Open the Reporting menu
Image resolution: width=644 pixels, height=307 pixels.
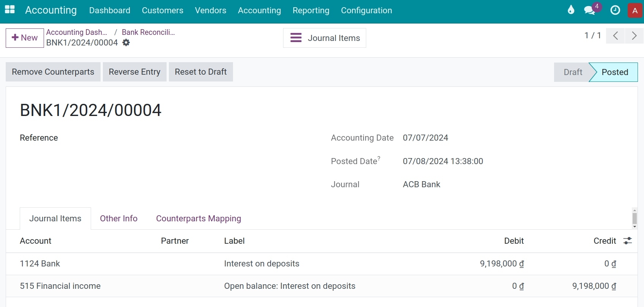311,11
